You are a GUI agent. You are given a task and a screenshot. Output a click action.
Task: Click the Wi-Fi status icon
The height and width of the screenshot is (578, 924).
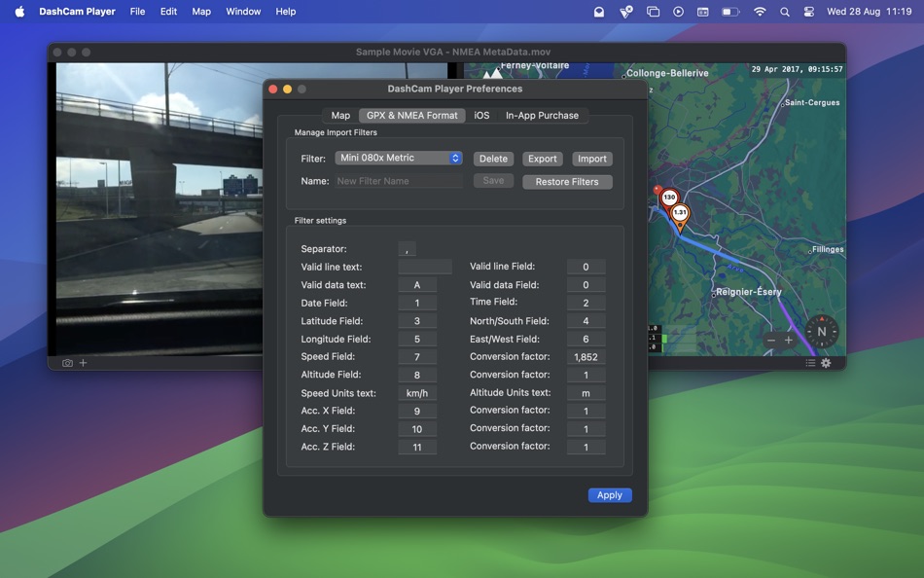point(760,12)
